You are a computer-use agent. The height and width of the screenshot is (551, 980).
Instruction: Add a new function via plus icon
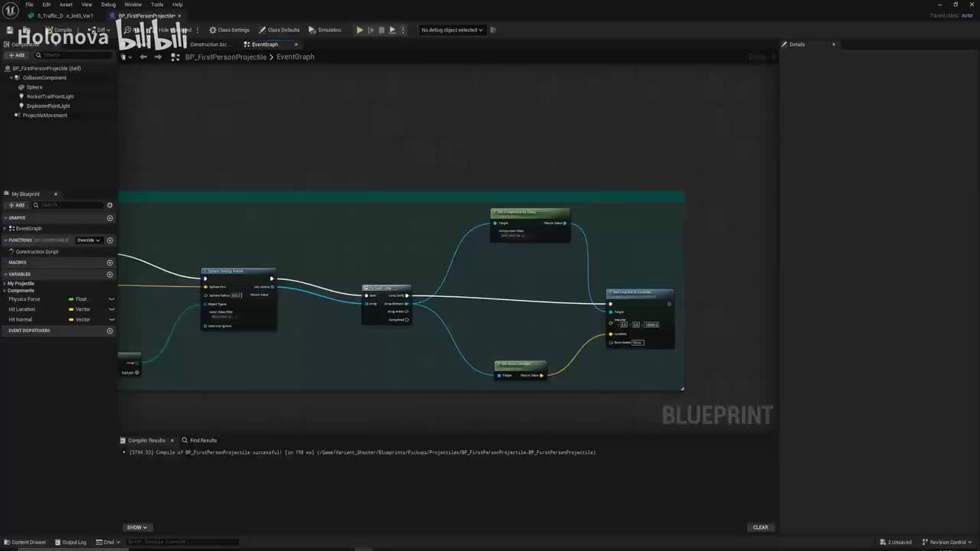109,240
